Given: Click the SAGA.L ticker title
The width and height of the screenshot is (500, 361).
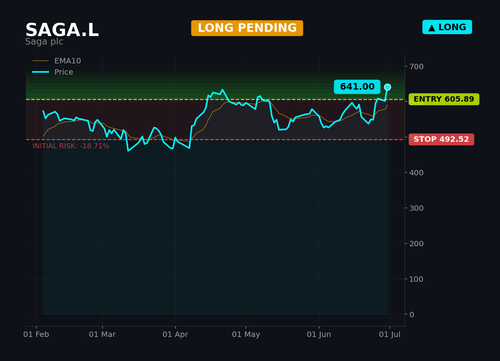Looking at the screenshot, I should tap(62, 30).
